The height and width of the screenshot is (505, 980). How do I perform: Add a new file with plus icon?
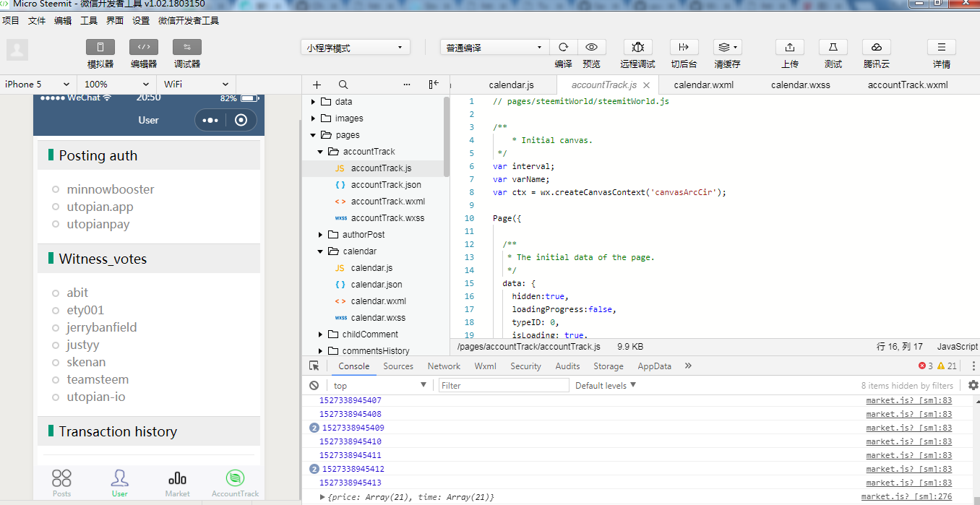317,85
